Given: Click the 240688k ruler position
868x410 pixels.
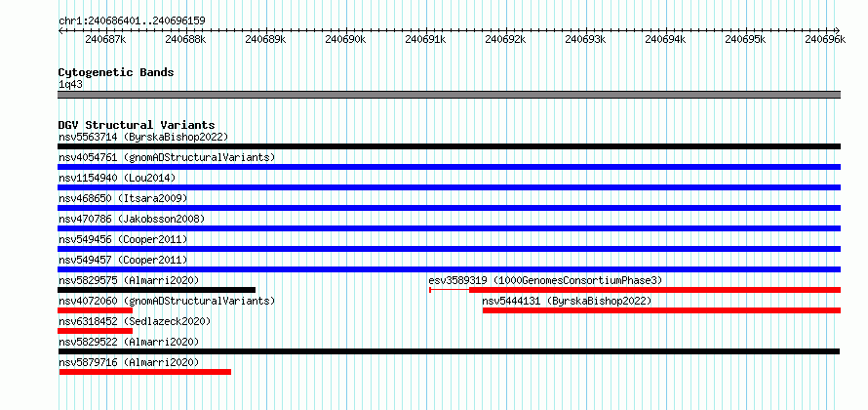Looking at the screenshot, I should [x=185, y=39].
